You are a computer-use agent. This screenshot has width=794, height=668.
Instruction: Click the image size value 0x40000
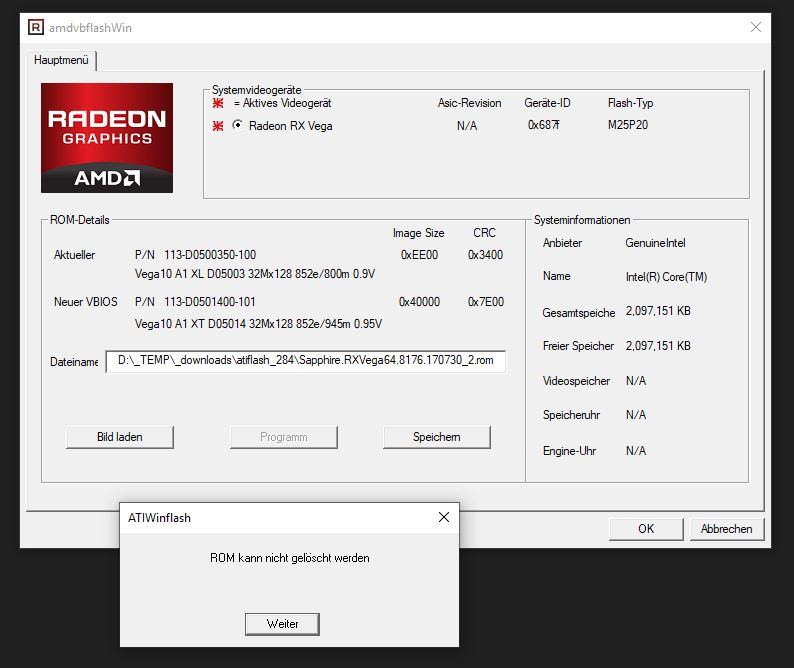tap(419, 302)
